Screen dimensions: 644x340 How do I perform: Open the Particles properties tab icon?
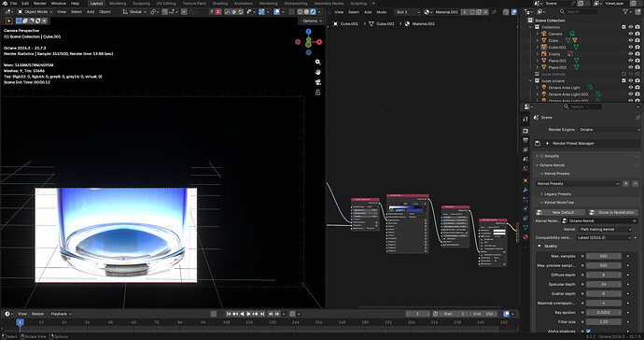click(x=525, y=199)
